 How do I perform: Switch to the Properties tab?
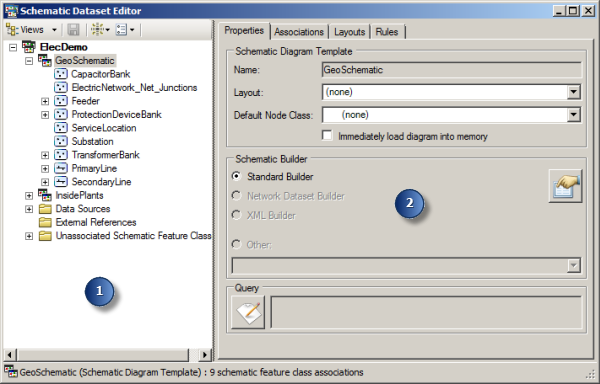click(x=244, y=31)
